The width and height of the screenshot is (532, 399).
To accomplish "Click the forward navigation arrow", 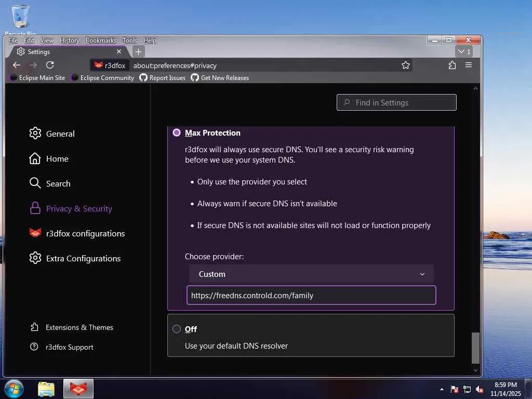I will 33,65.
